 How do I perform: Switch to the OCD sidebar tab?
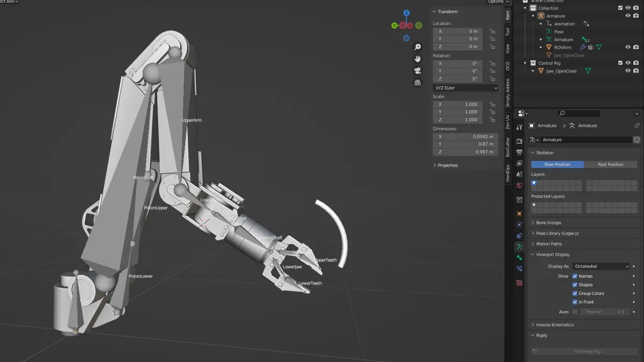click(508, 66)
